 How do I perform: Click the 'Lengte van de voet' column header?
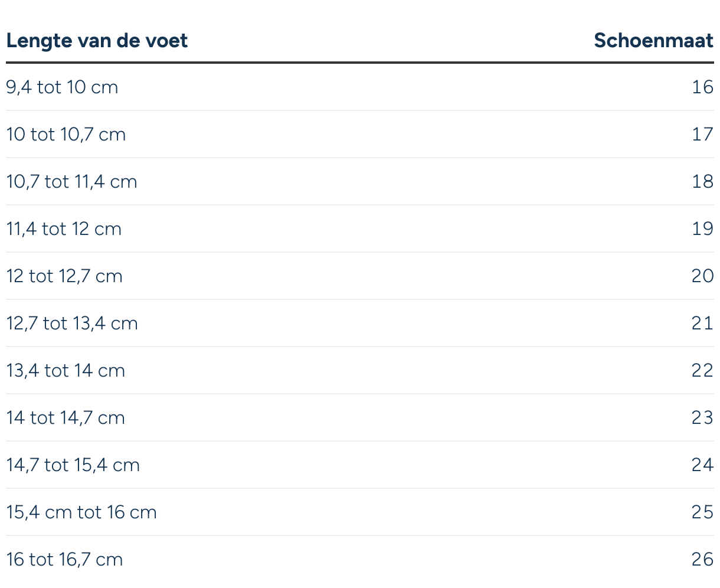coord(97,41)
